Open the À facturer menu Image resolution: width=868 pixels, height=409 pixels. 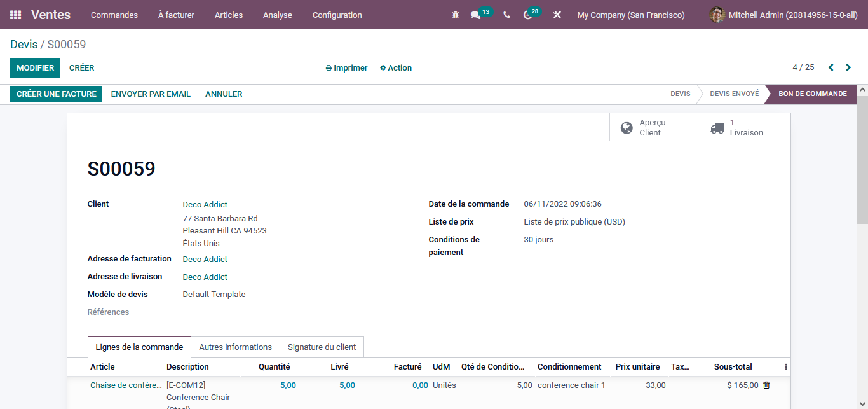[176, 15]
